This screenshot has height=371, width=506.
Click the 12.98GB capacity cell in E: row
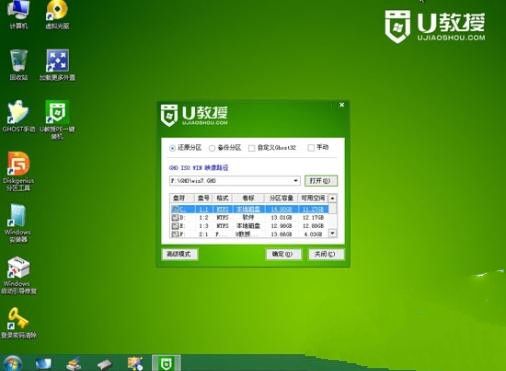pos(281,226)
